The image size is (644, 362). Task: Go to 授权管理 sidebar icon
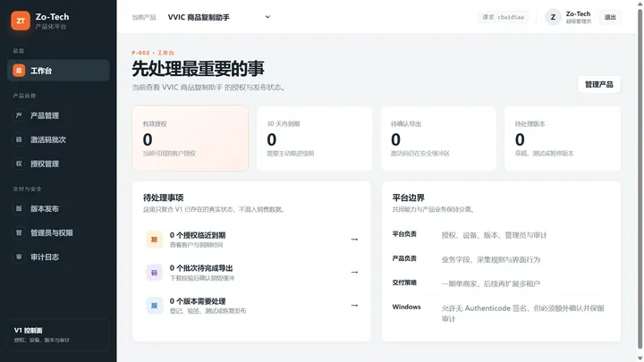click(19, 164)
